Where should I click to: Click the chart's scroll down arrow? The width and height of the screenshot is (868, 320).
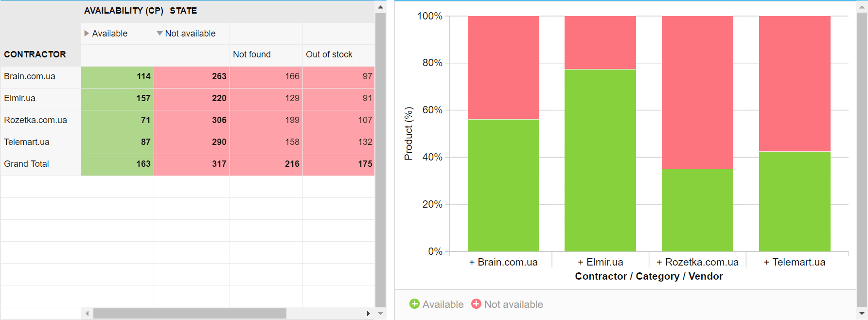click(x=862, y=314)
